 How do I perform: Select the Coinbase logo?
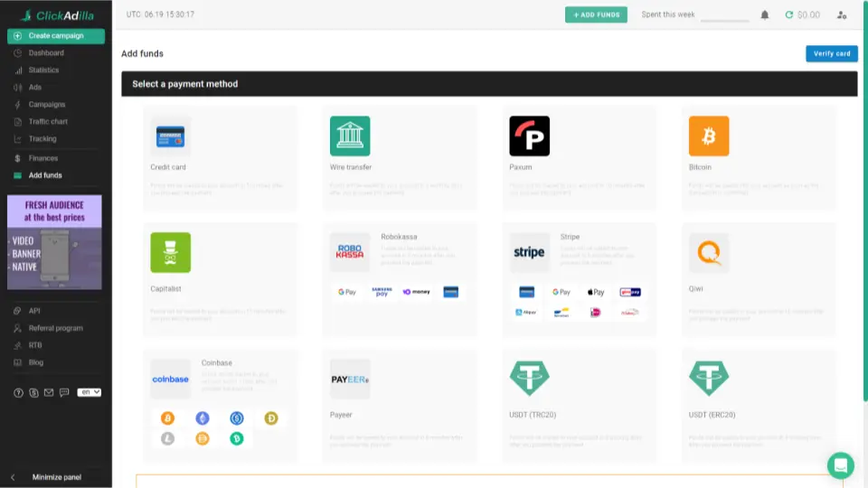(171, 379)
